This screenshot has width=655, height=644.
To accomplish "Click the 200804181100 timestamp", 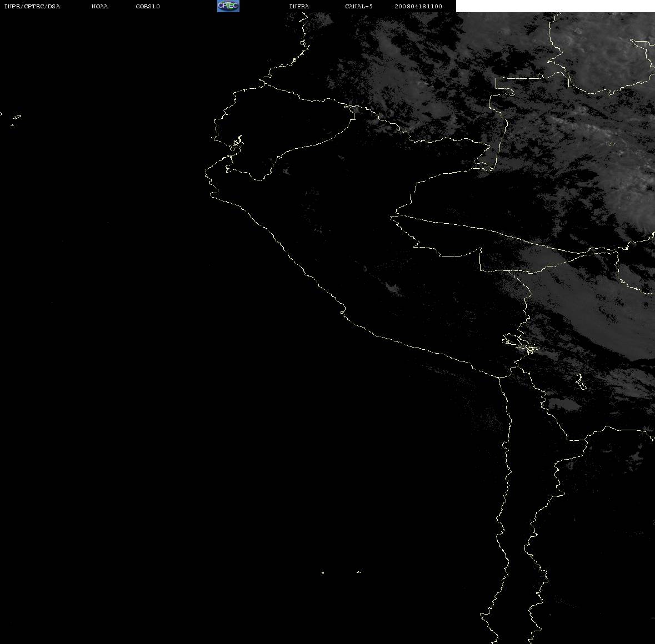I will pyautogui.click(x=418, y=6).
